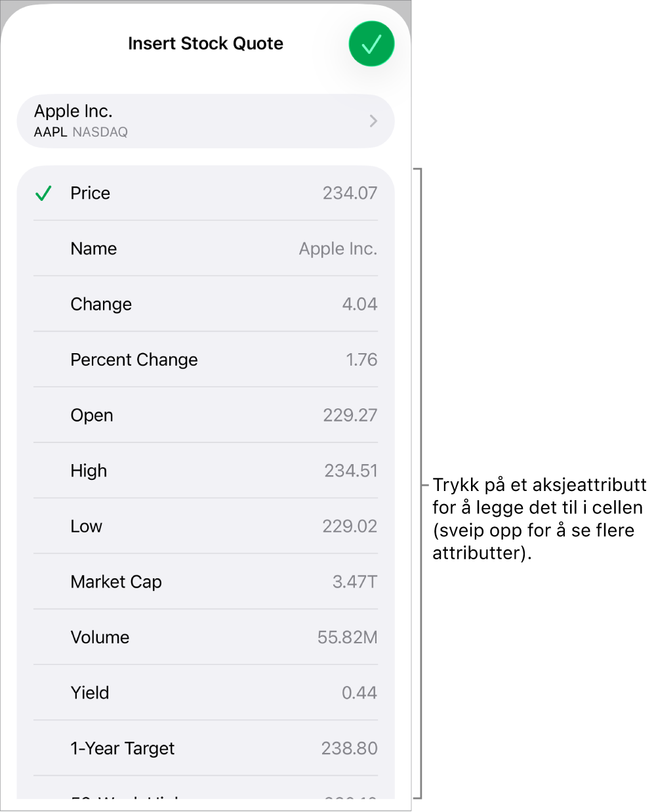This screenshot has height=812, width=656.
Task: Expand the Apple Inc. stock selector chevron
Action: [x=373, y=121]
